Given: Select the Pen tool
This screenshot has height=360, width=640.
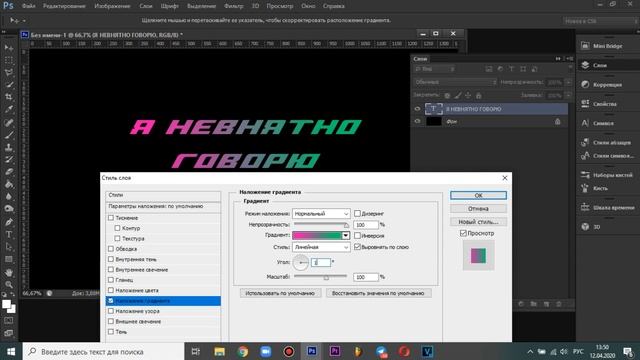Looking at the screenshot, I should pos(9,222).
